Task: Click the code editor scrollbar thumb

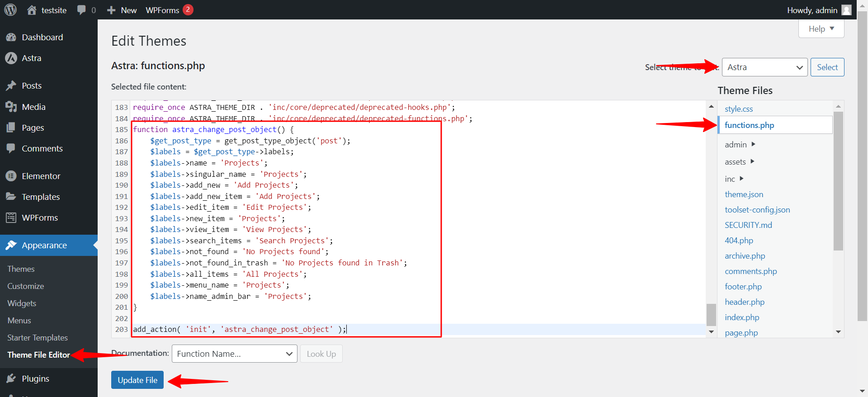Action: [711, 315]
